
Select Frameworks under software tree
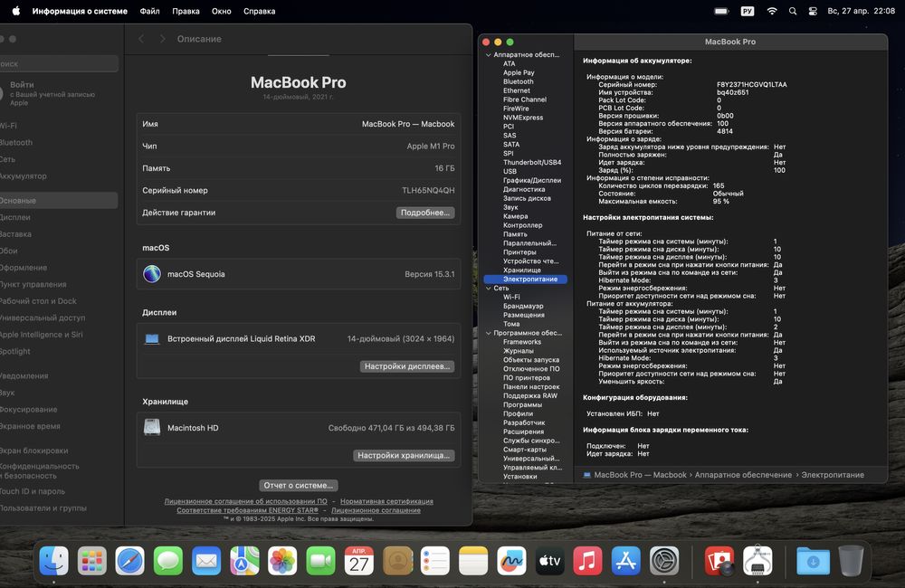(522, 342)
